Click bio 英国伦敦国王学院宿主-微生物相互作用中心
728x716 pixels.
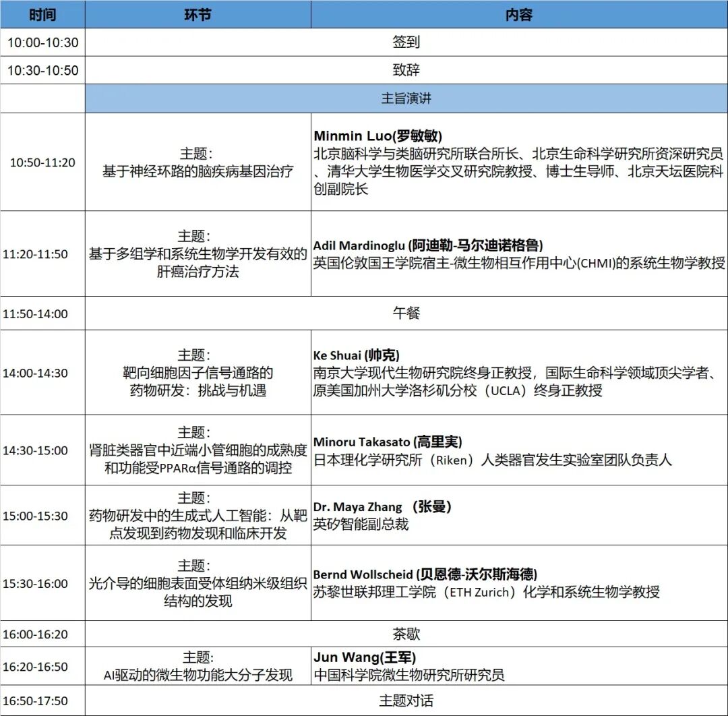coord(518,263)
